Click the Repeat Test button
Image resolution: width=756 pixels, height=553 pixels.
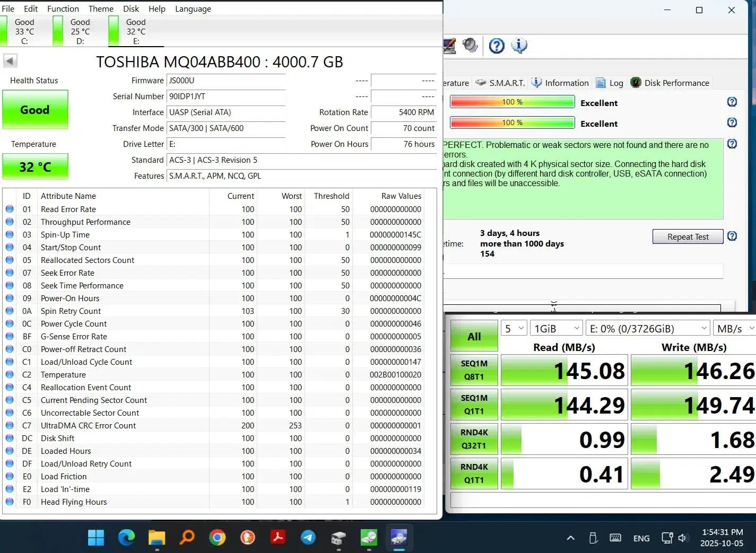coord(688,237)
